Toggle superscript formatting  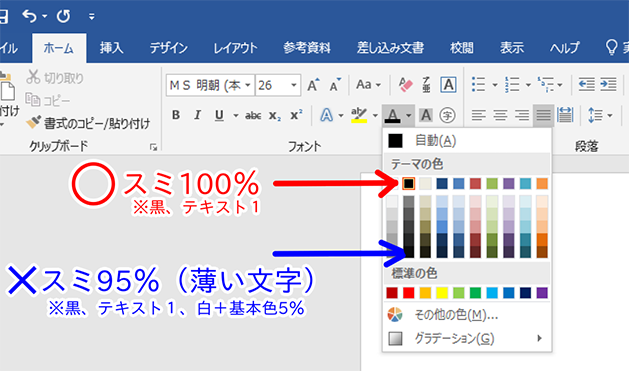[x=296, y=116]
